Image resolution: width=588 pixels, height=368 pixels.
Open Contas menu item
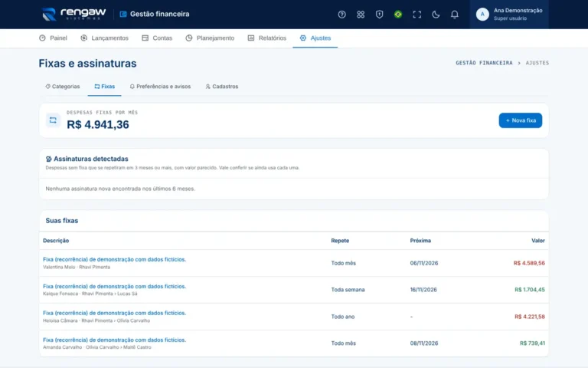pos(157,38)
